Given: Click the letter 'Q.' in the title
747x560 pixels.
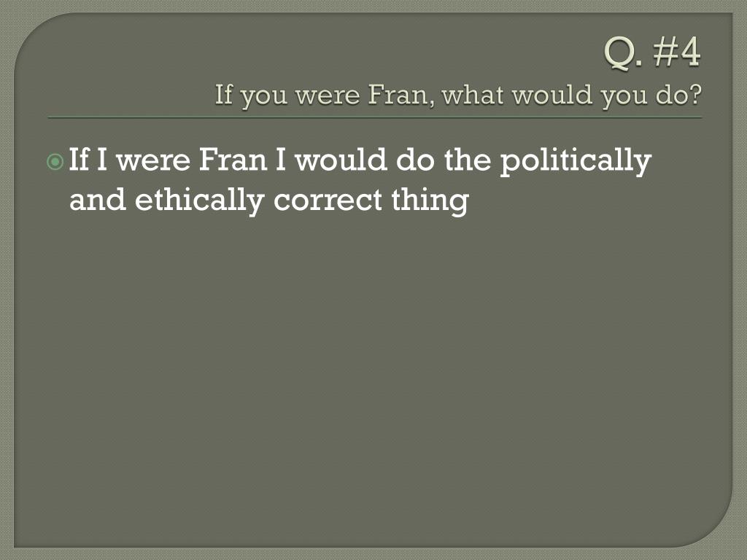Looking at the screenshot, I should [624, 52].
